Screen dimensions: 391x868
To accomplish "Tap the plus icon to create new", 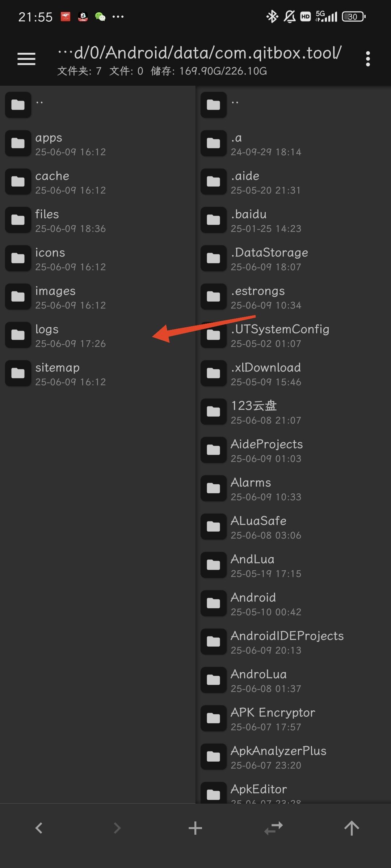I will click(195, 828).
